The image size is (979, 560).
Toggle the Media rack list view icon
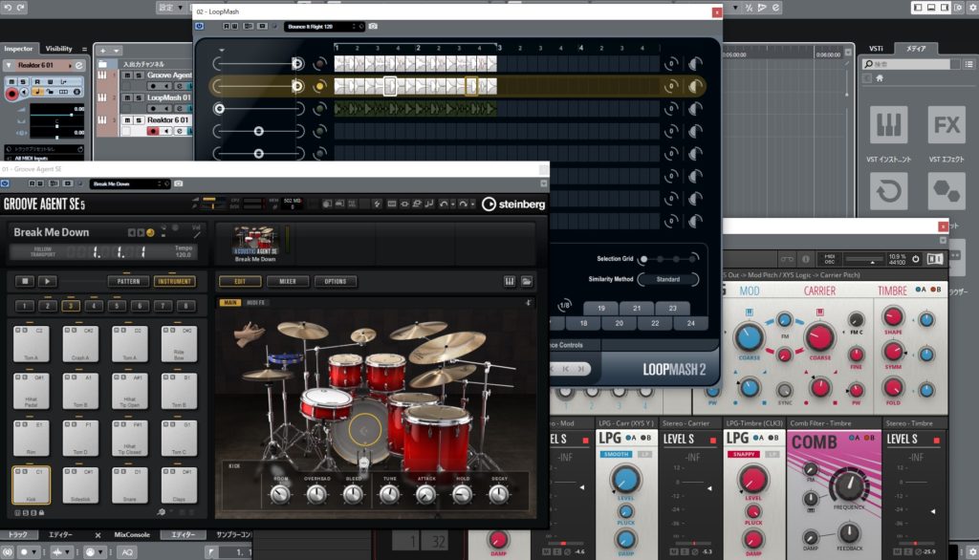(969, 64)
